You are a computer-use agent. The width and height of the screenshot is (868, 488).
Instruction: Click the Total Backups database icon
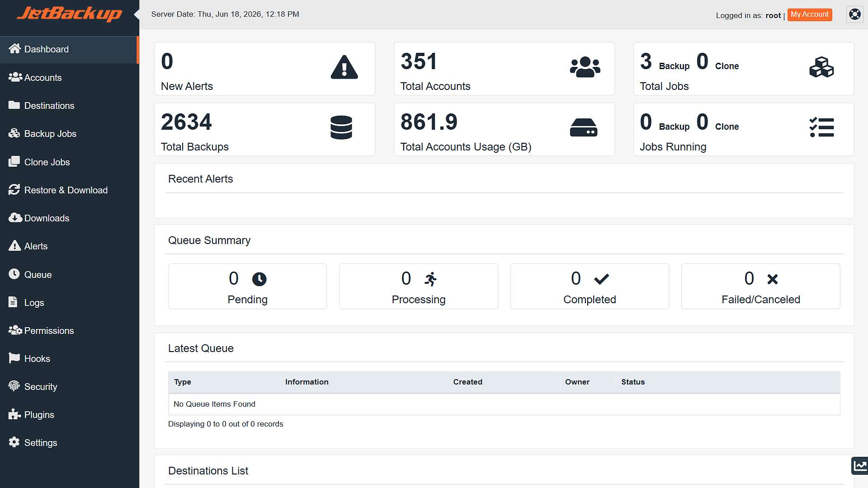pyautogui.click(x=341, y=127)
